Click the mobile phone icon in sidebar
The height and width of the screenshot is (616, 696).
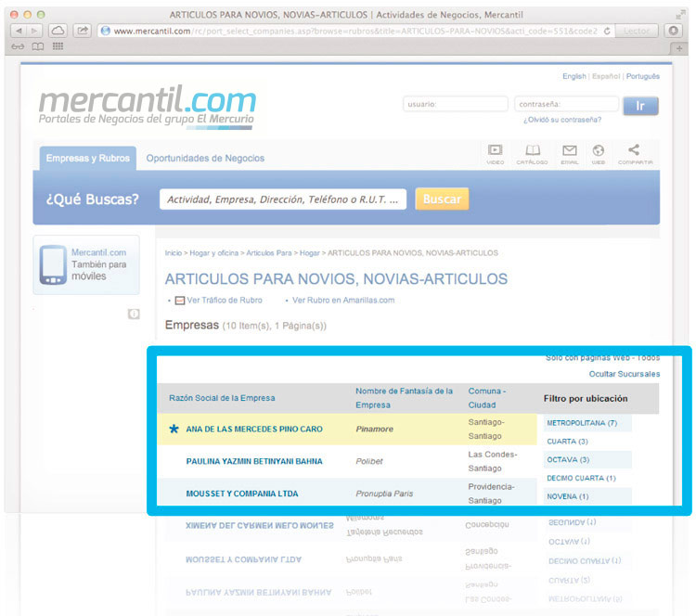[x=53, y=264]
